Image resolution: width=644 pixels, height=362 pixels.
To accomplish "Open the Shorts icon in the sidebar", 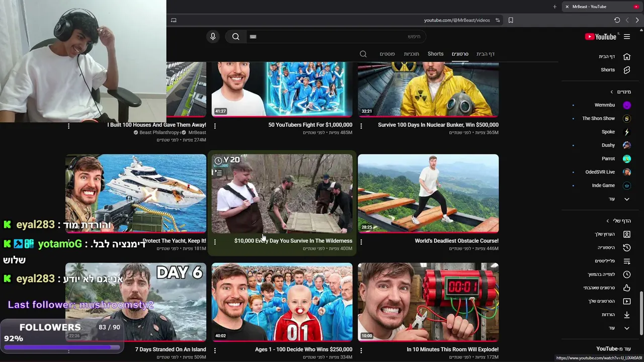I will (x=627, y=70).
